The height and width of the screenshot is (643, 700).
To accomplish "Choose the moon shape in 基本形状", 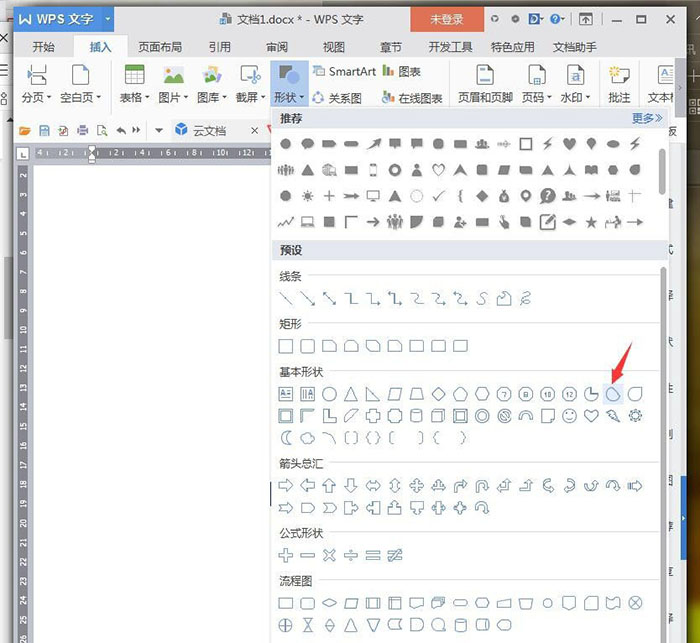I will pos(286,438).
